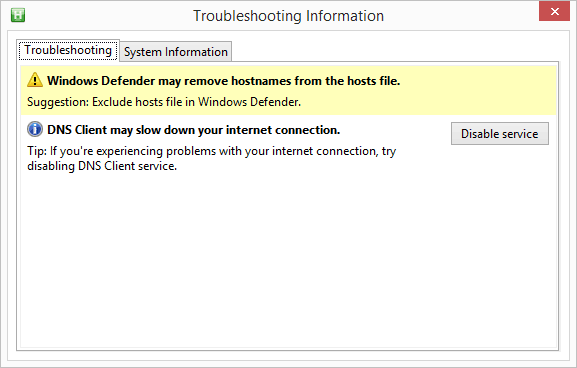The height and width of the screenshot is (368, 577).
Task: Click the DNS Client slowdown heading
Action: (x=194, y=130)
